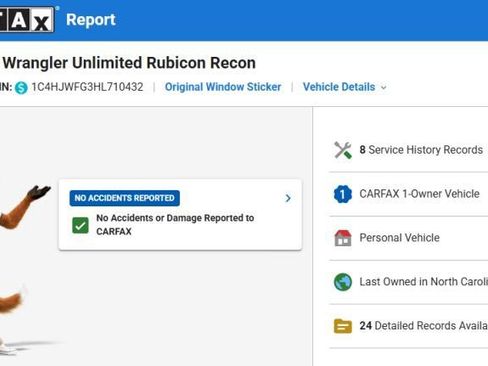Screen dimensions: 488x366
Task: Click 8 Service History Records row
Action: click(x=408, y=150)
